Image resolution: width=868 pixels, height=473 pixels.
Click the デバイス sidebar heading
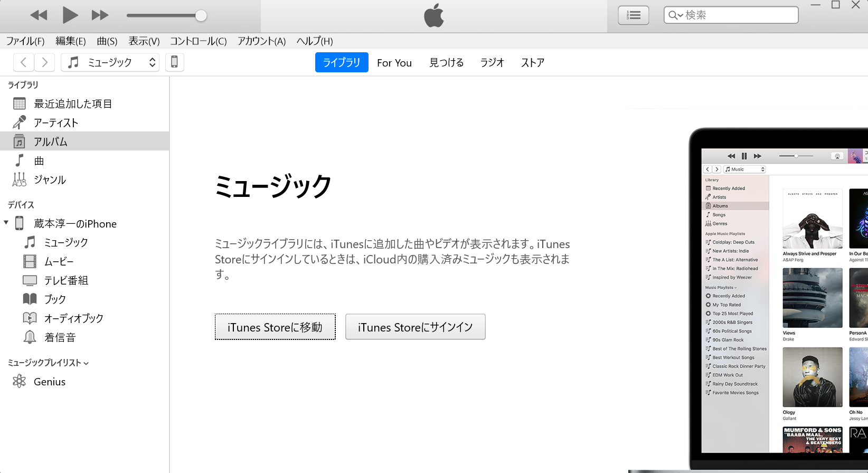click(21, 205)
